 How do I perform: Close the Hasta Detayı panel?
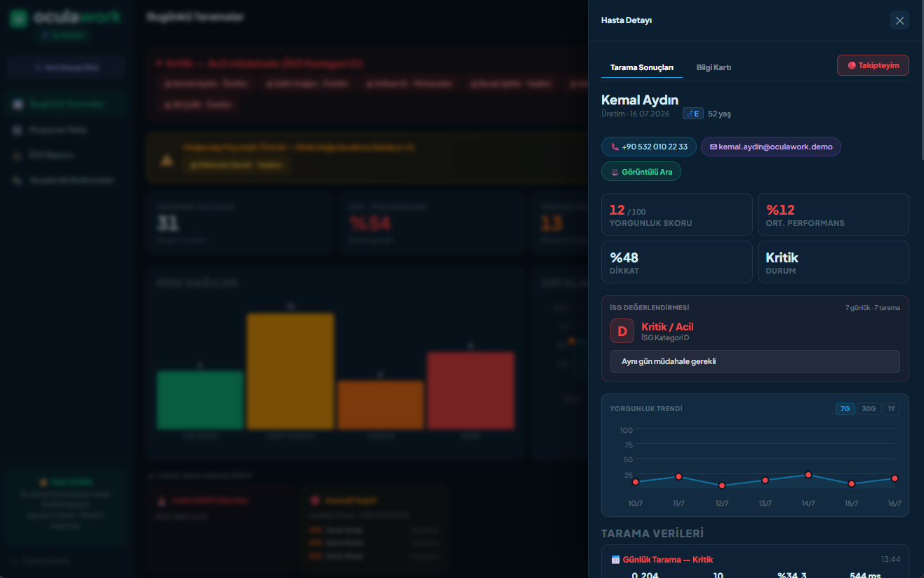899,20
